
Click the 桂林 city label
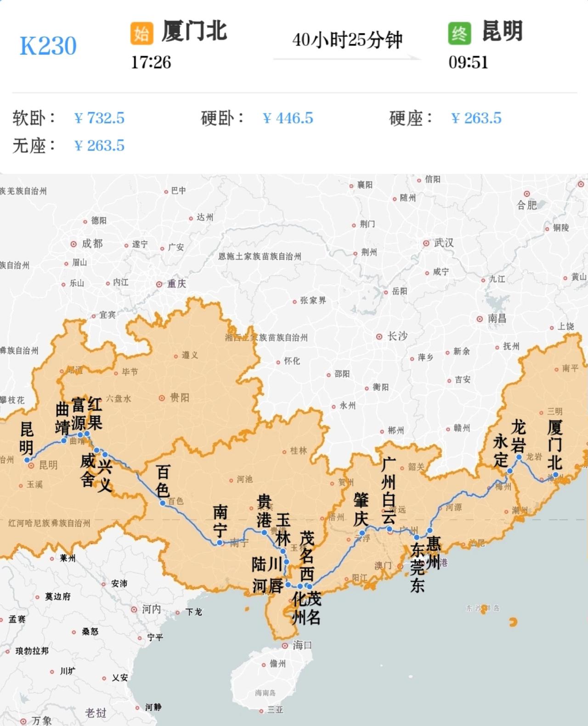(299, 451)
